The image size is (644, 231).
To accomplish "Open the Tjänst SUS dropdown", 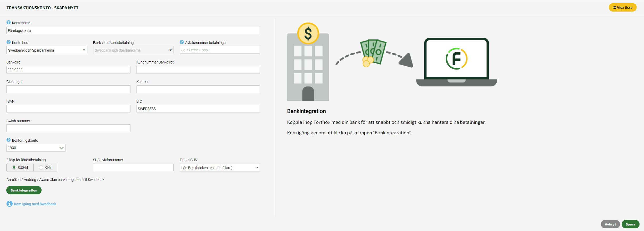I will (220, 168).
